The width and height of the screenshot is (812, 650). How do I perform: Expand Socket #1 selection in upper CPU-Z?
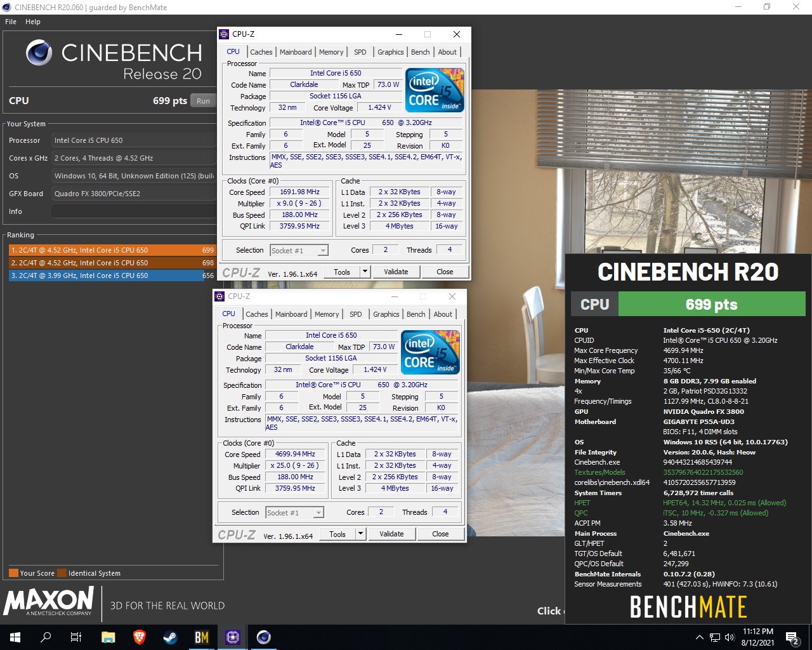[x=299, y=251]
